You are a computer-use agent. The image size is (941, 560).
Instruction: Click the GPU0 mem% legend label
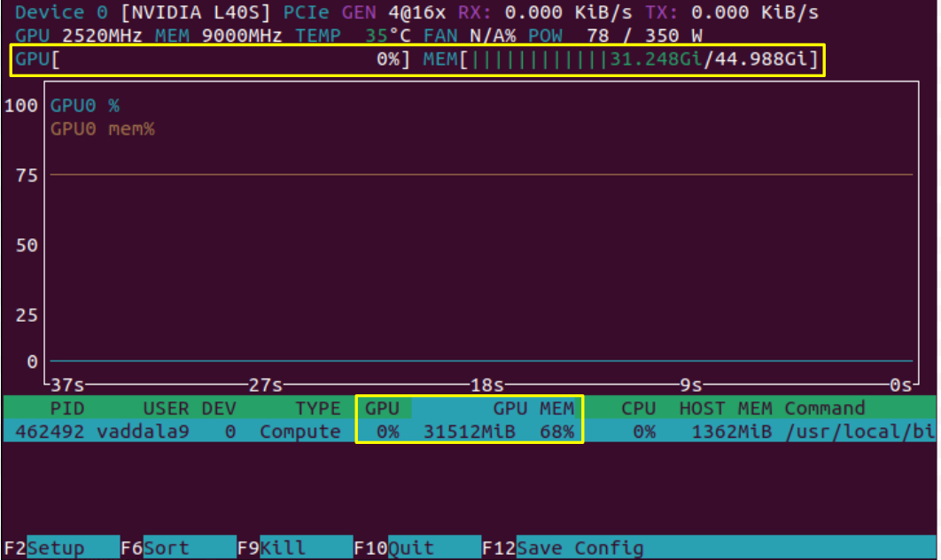(102, 129)
